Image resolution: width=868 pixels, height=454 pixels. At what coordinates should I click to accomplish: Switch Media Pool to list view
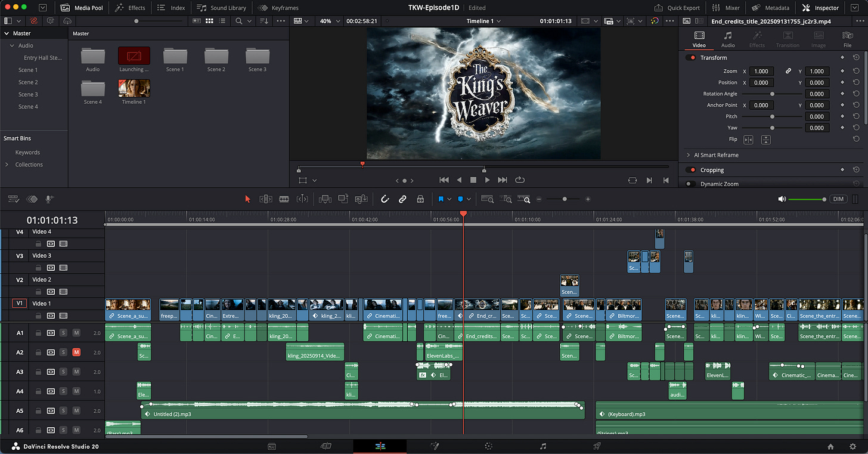click(222, 21)
